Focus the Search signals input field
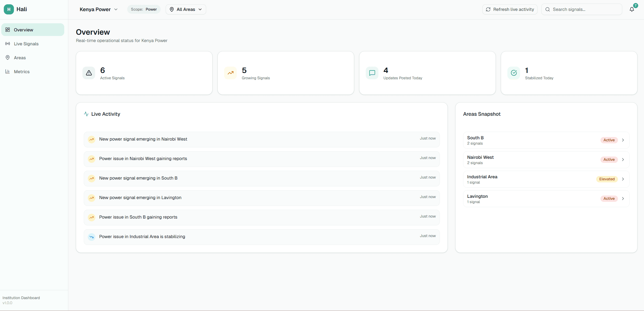644x311 pixels. [582, 9]
